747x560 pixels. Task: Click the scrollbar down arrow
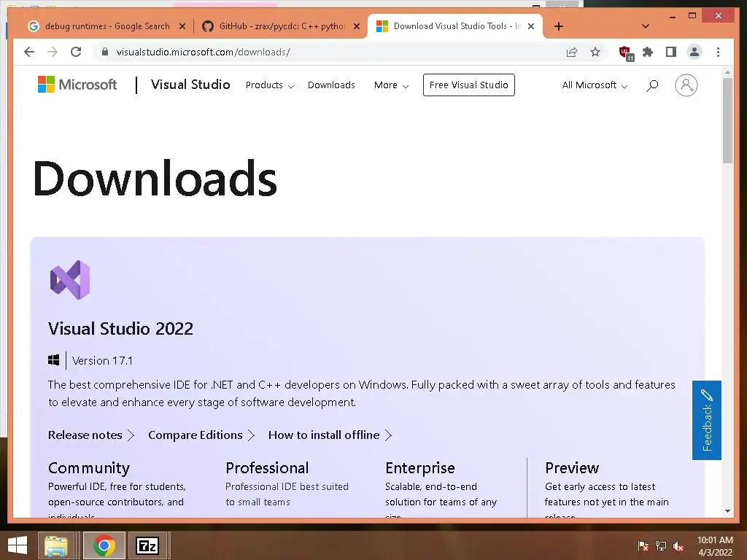pos(727,511)
